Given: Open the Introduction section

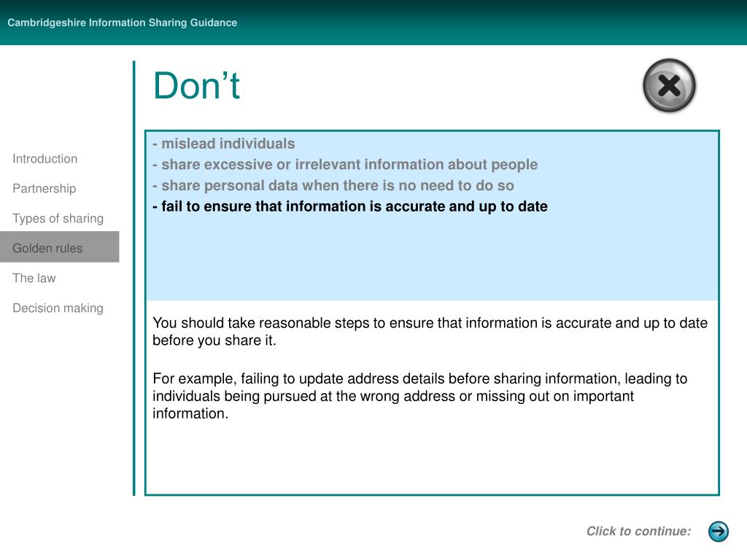Looking at the screenshot, I should [x=44, y=158].
